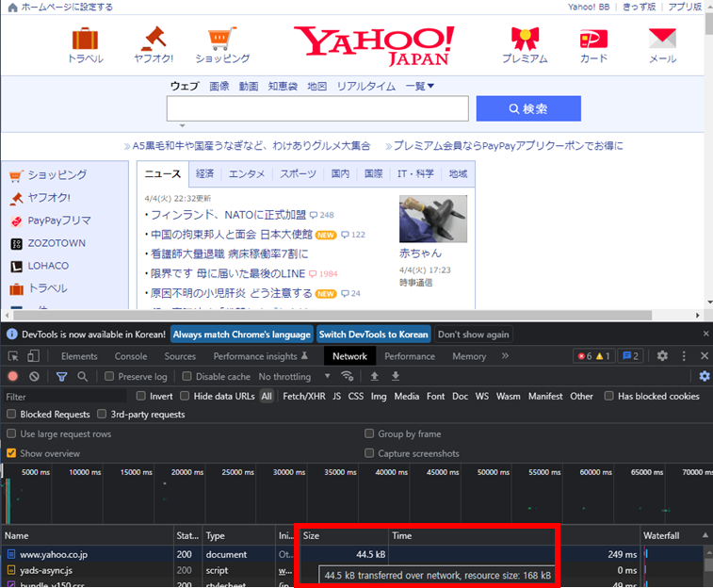Open the No throttling dropdown
The width and height of the screenshot is (713, 588).
click(294, 377)
